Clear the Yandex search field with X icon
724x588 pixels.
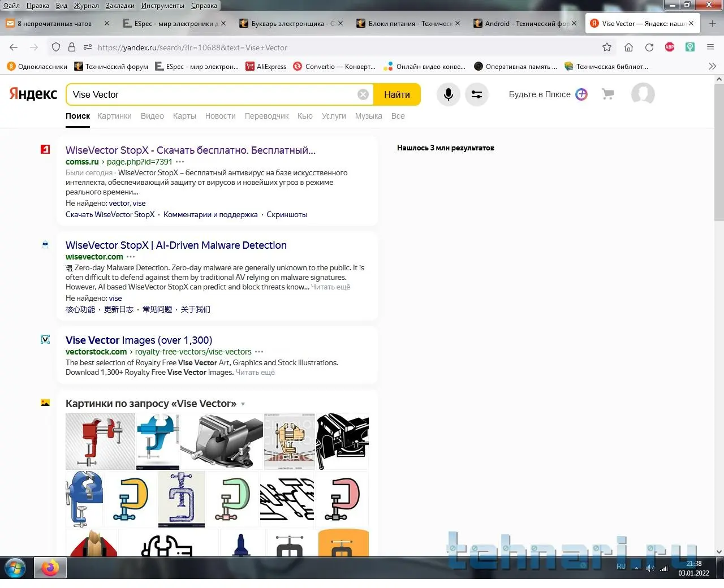coord(363,94)
